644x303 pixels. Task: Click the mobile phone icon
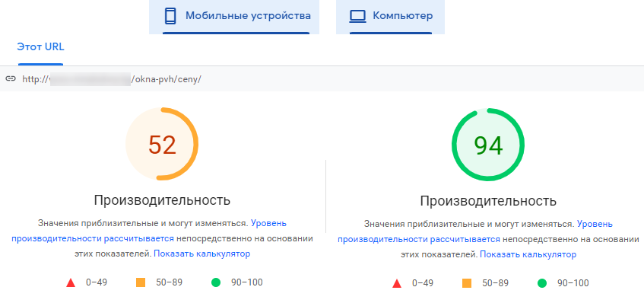click(x=170, y=17)
